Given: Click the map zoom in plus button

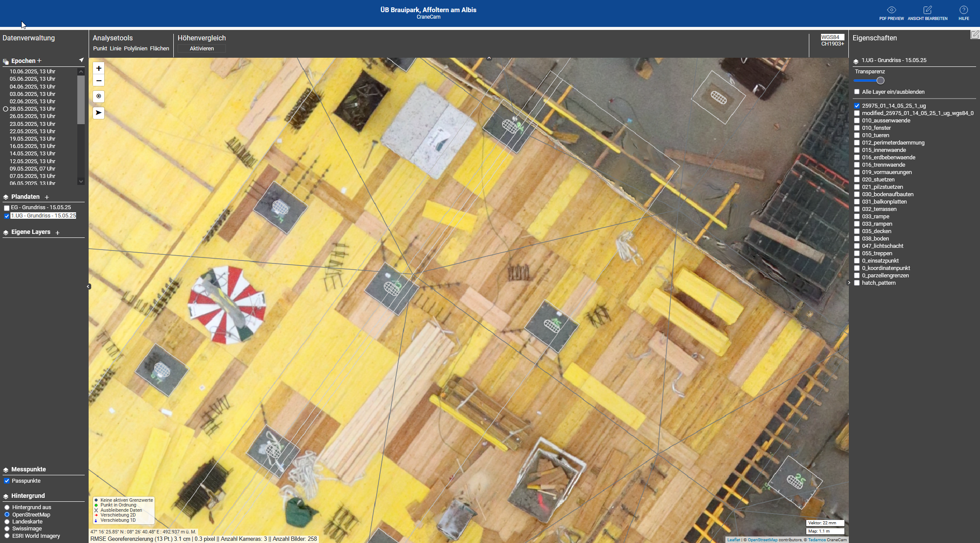Looking at the screenshot, I should click(99, 68).
